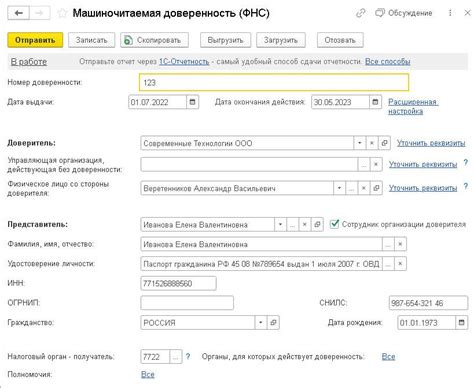474x388 pixels.
Task: Open Доверитель organization card icon
Action: 384,143
